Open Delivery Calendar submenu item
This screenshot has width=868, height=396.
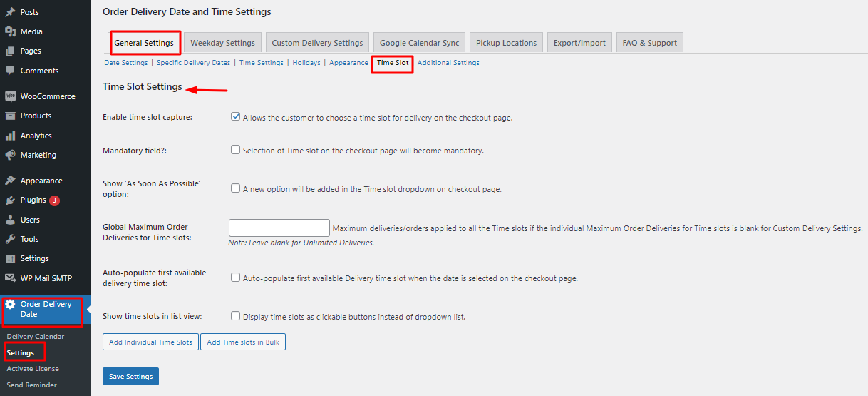coord(36,337)
